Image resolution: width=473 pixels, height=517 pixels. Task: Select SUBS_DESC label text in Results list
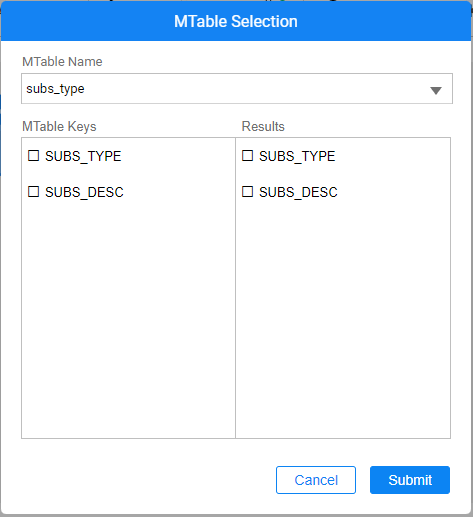298,192
